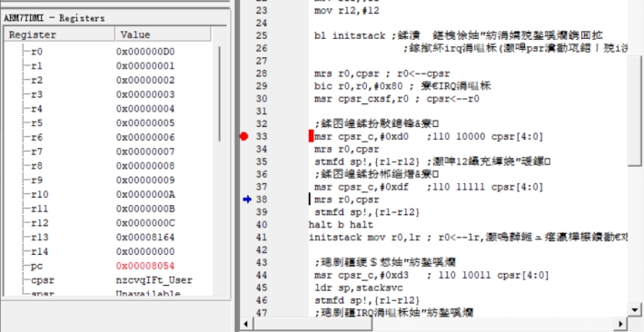Select the Register column header
Viewport: 644px width, 332px height.
click(x=60, y=34)
